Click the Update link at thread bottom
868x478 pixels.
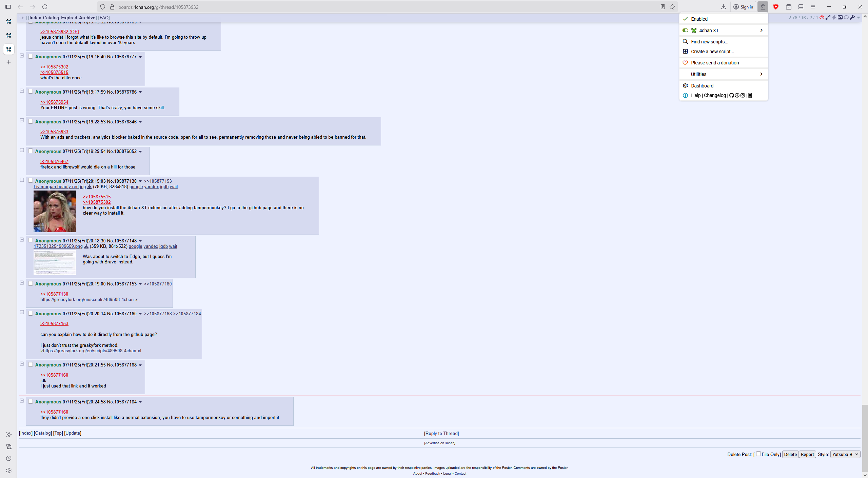73,433
